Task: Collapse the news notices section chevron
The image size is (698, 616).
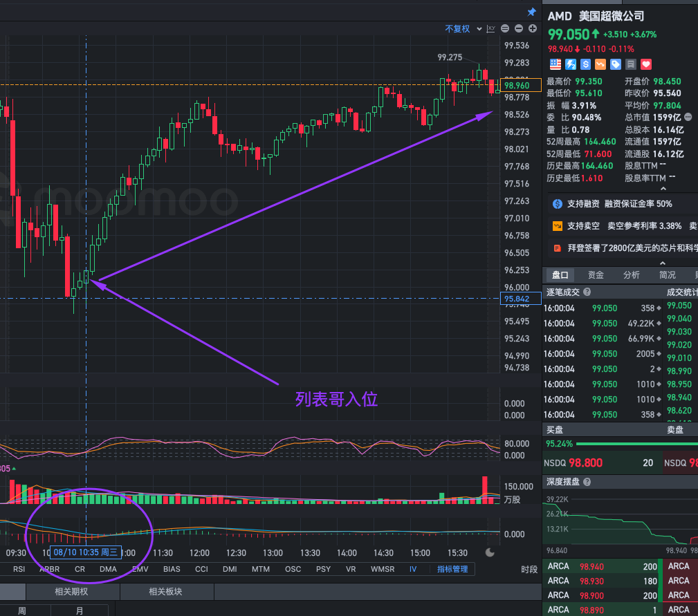Action: (x=663, y=263)
